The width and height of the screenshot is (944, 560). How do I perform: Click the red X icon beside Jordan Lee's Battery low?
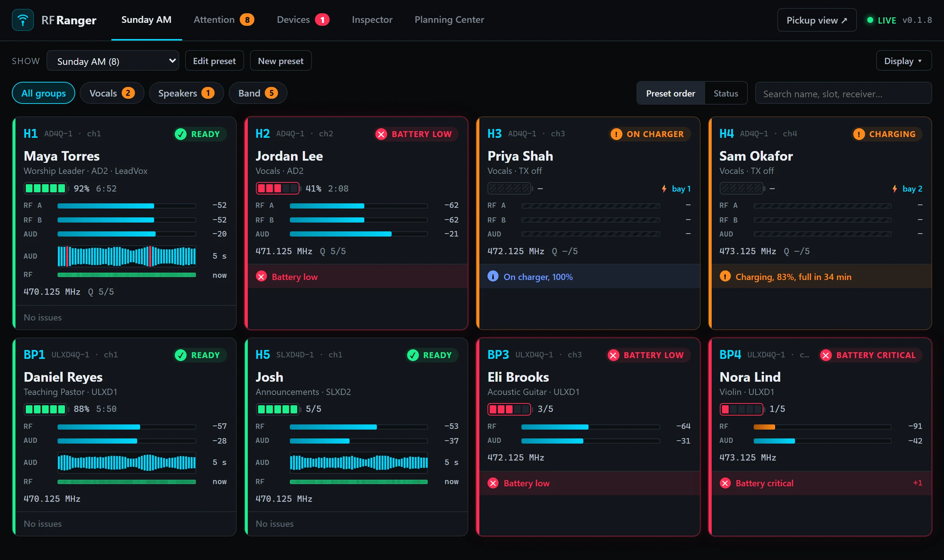click(261, 277)
